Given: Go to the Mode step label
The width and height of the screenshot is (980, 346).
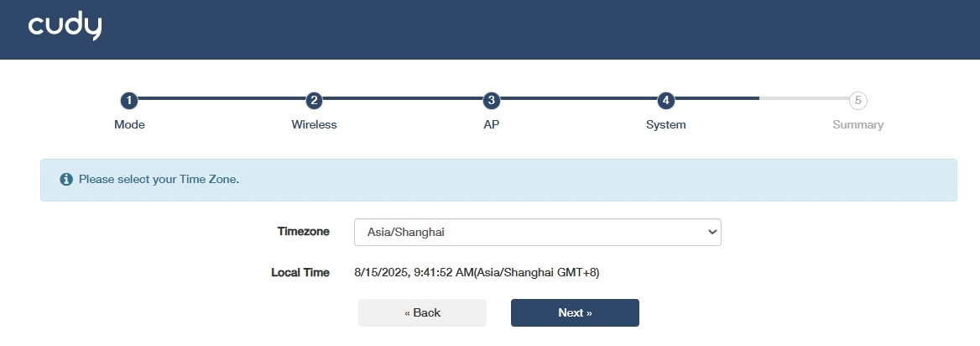Looking at the screenshot, I should pos(129,124).
